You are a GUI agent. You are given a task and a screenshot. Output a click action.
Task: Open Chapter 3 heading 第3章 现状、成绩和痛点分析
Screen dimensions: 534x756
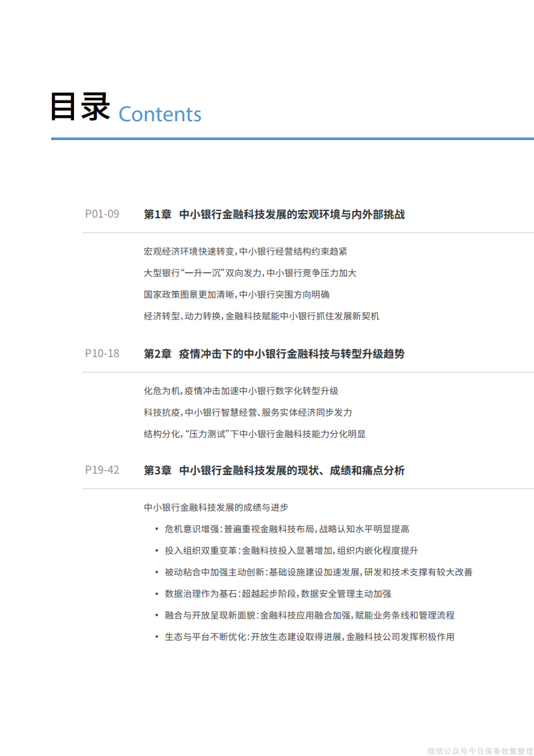pos(274,470)
